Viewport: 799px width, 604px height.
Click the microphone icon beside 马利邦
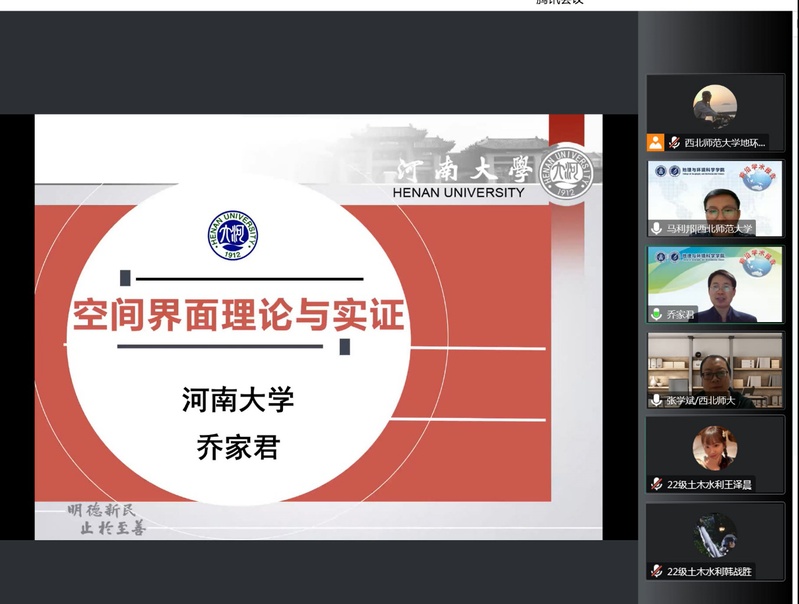click(x=657, y=228)
